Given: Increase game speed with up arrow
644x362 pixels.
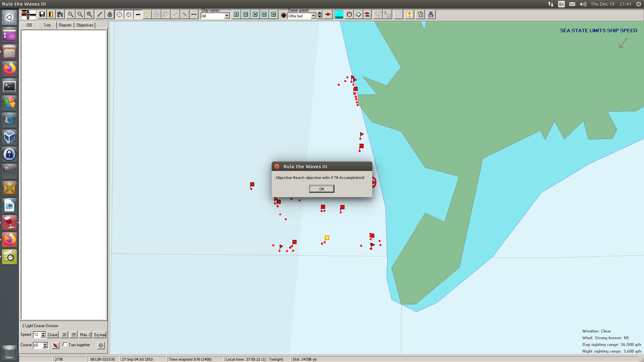Looking at the screenshot, I should coord(320,13).
